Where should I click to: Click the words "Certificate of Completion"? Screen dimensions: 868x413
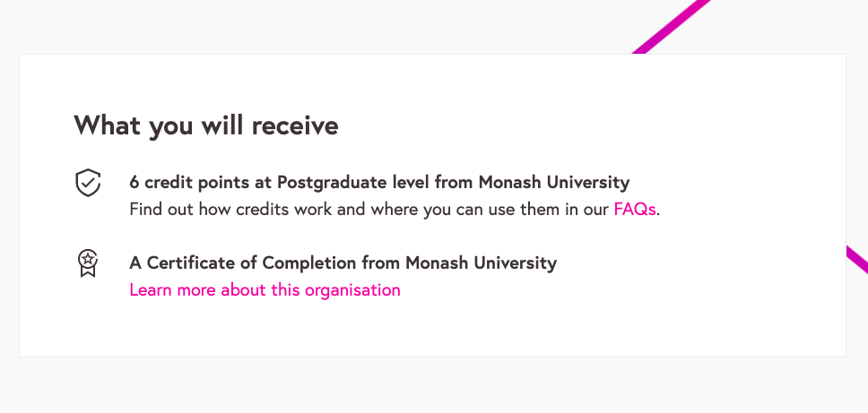pyautogui.click(x=252, y=263)
